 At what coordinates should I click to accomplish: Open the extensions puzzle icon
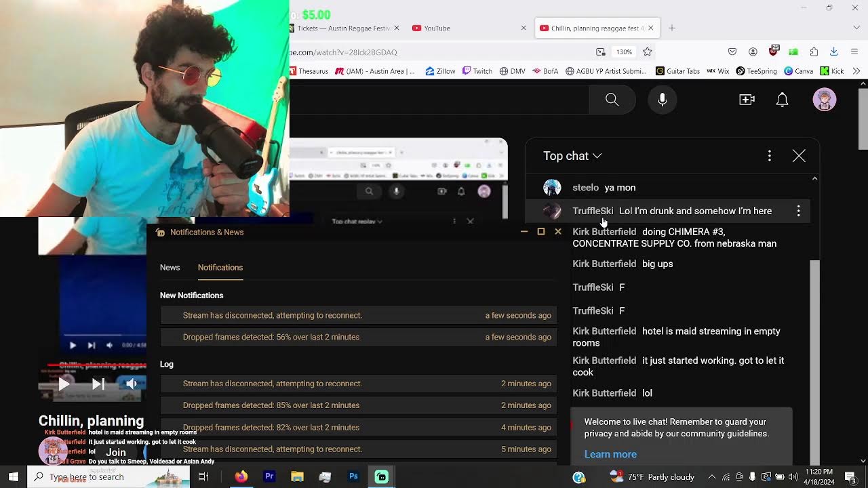[x=814, y=52]
